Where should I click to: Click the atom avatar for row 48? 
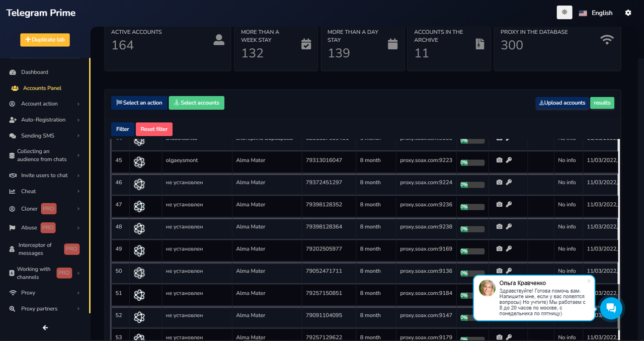[139, 228]
